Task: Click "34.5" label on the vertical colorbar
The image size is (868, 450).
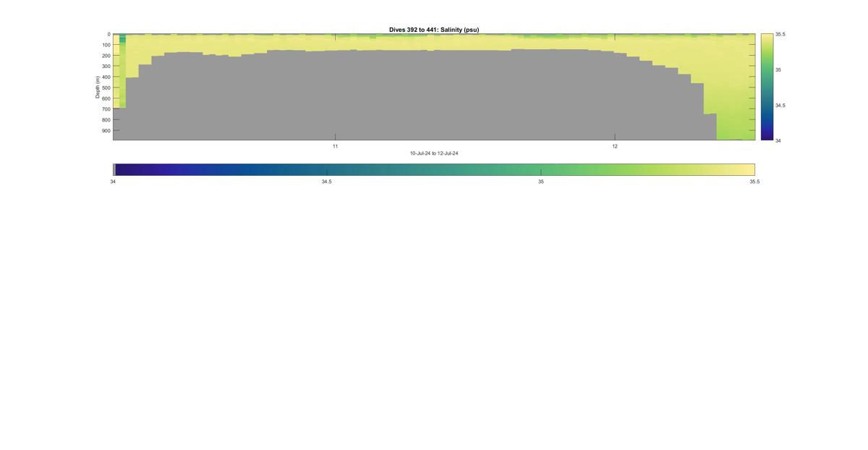Action: (780, 105)
